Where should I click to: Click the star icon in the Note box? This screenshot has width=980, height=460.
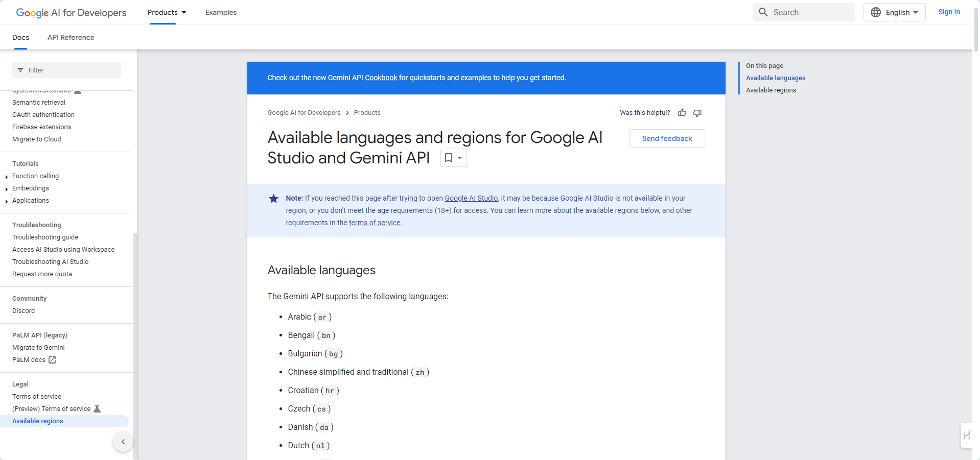coord(274,199)
